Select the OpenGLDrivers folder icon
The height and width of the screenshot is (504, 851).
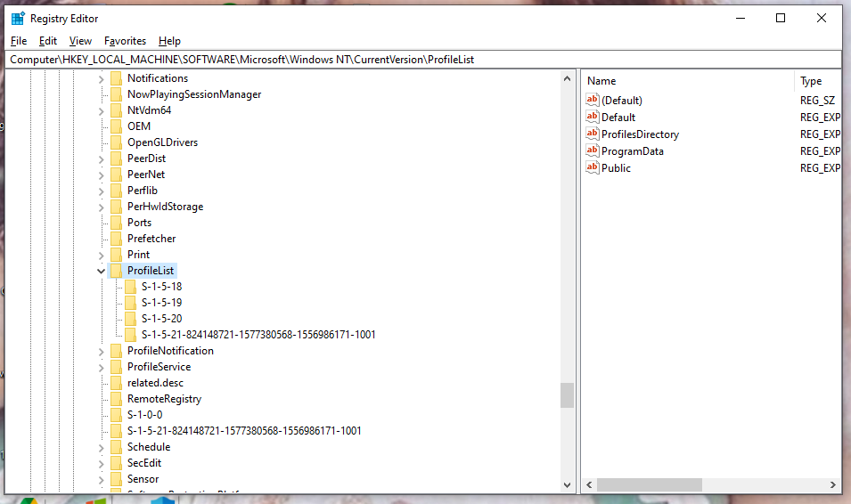[116, 142]
